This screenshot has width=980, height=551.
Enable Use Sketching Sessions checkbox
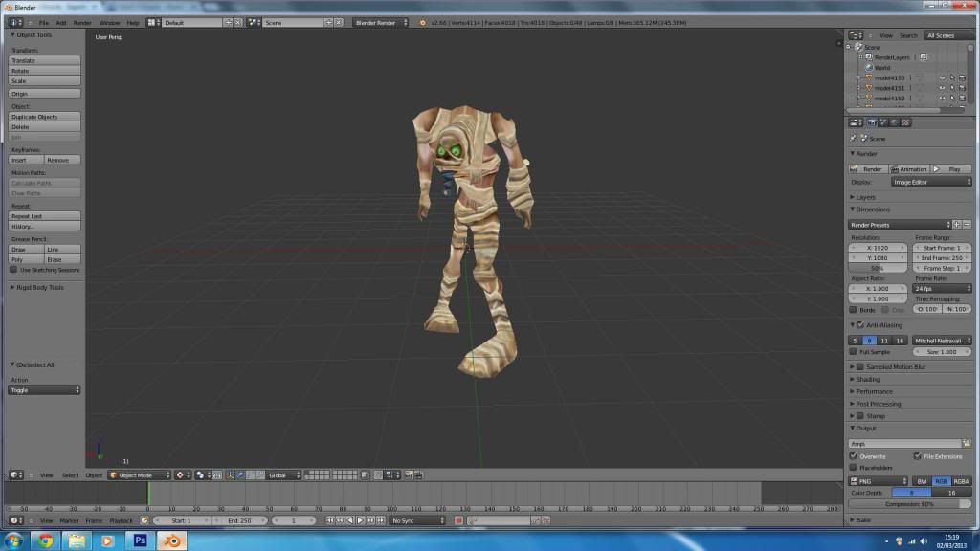13,270
